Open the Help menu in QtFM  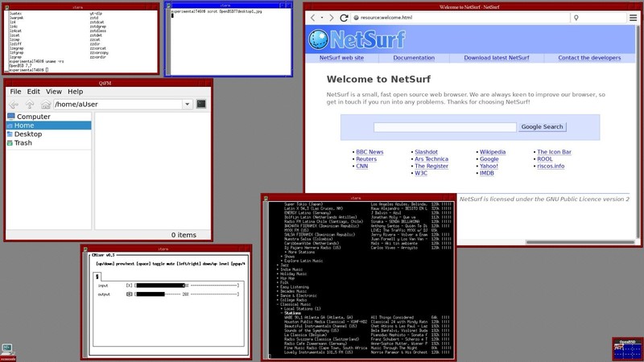coord(75,92)
